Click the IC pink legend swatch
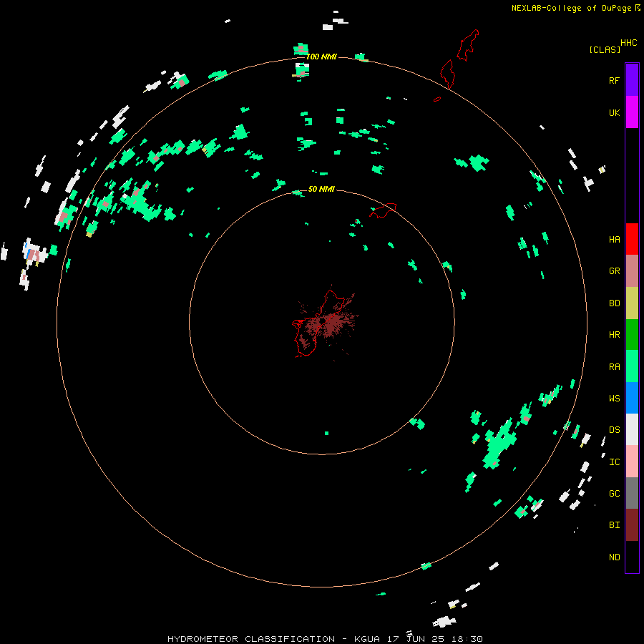The image size is (644, 644). pos(632,462)
